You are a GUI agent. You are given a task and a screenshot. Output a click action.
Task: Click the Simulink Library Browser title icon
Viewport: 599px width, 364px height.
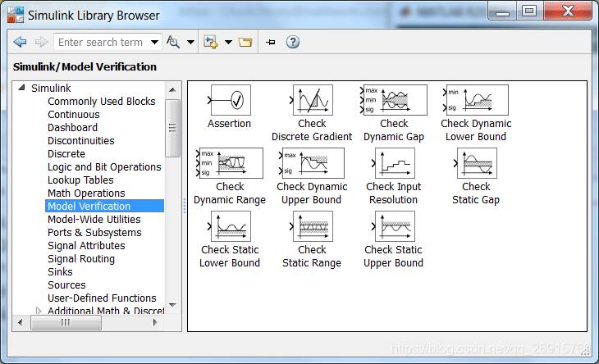click(16, 15)
